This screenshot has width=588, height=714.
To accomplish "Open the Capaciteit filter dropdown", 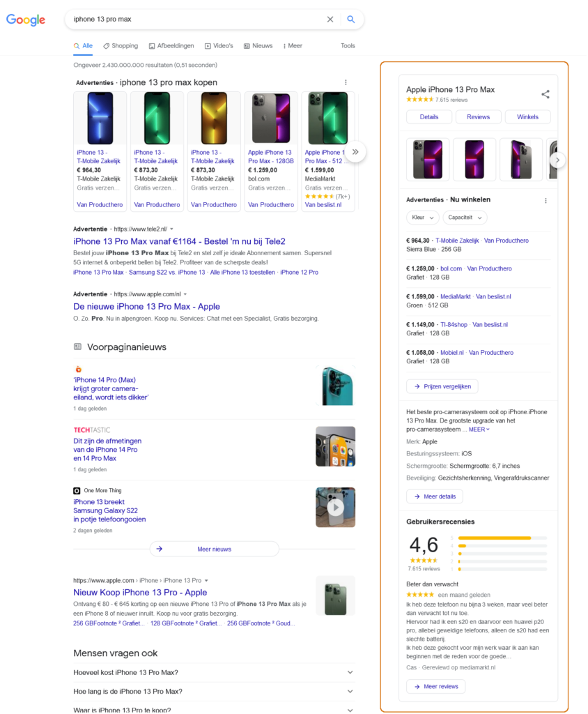I will coord(465,218).
